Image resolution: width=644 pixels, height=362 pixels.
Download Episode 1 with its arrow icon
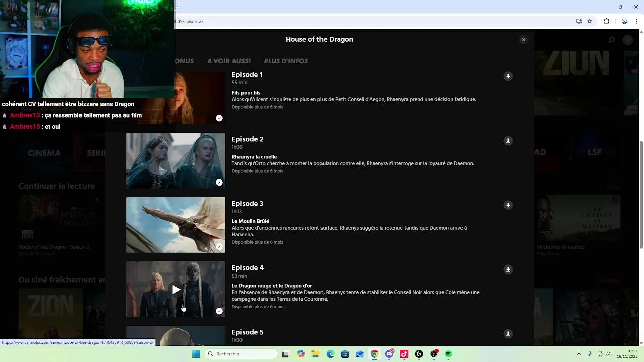[x=508, y=76]
